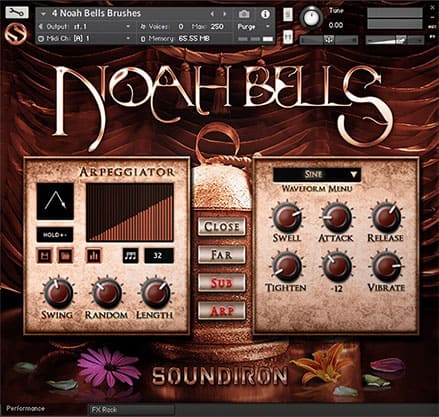Open the wrench instrument edit mode
Image resolution: width=439 pixels, height=417 pixels.
coord(17,13)
